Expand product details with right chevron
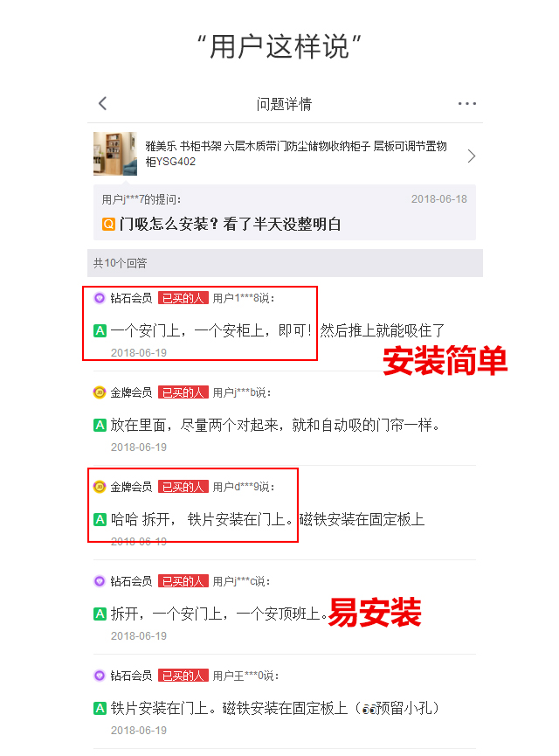The width and height of the screenshot is (559, 756). (x=472, y=156)
